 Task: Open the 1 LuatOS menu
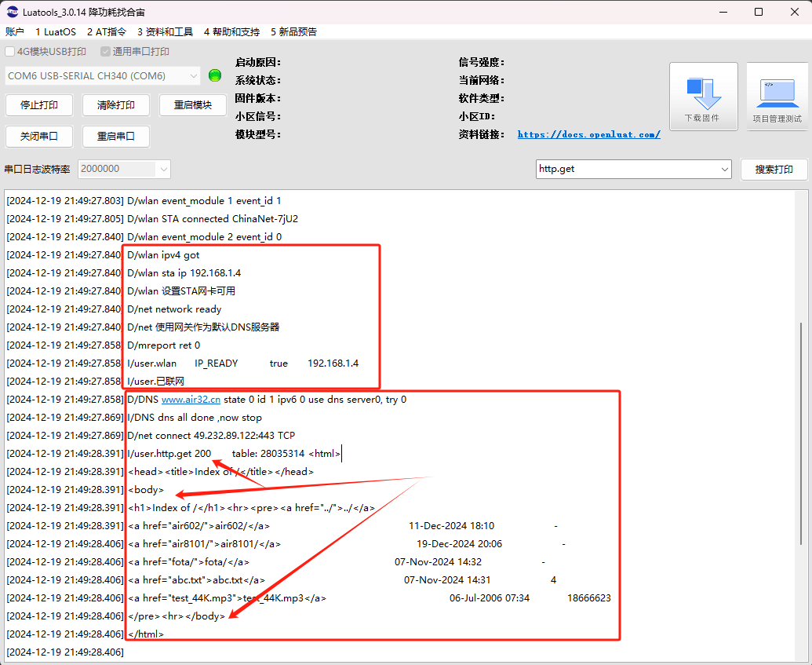coord(56,31)
